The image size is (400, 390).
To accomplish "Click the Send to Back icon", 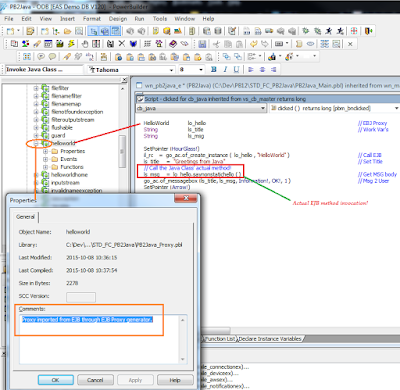I will coord(238,57).
